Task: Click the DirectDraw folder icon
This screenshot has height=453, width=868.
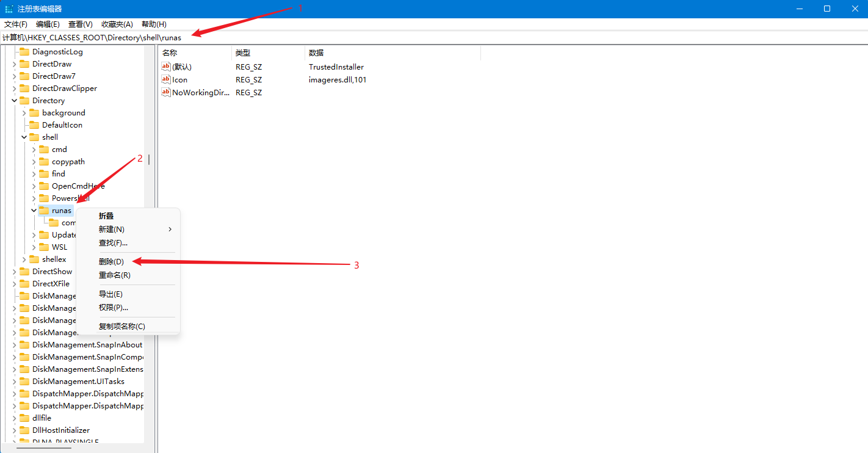Action: (x=24, y=64)
